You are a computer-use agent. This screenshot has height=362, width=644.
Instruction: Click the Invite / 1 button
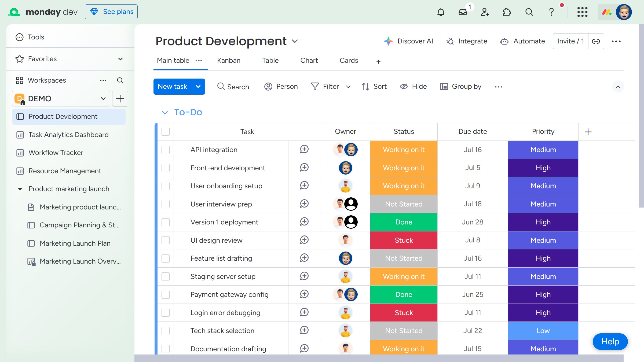pos(570,41)
